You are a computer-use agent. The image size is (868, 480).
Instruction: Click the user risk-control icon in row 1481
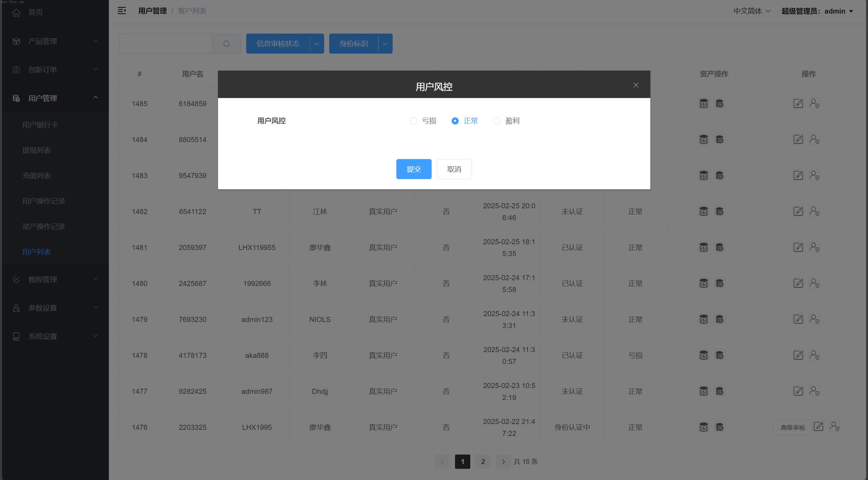tap(814, 247)
